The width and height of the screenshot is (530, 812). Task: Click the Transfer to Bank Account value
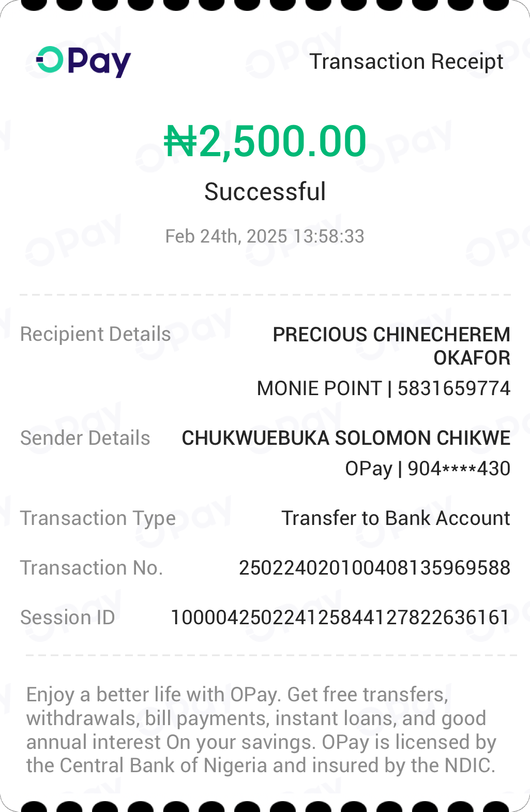click(x=396, y=518)
